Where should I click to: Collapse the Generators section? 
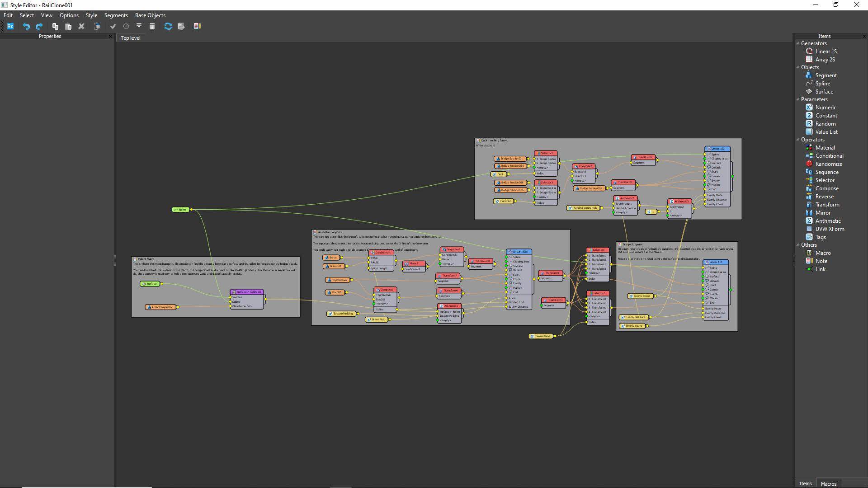797,43
